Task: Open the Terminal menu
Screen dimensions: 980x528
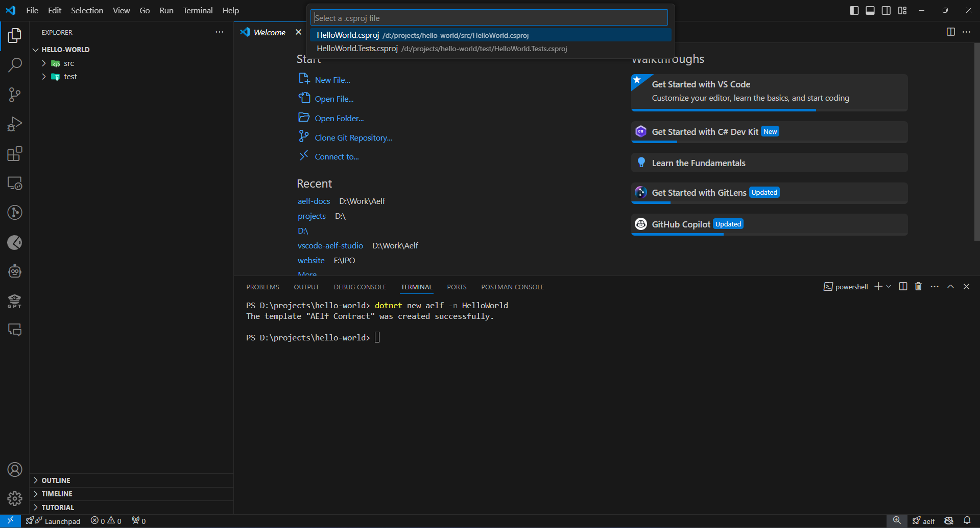Action: pyautogui.click(x=198, y=10)
